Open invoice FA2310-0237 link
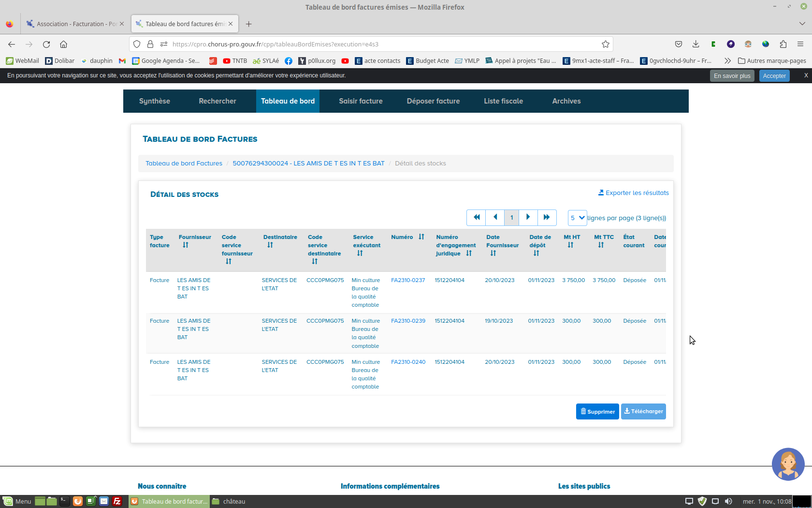The height and width of the screenshot is (508, 812). point(408,280)
